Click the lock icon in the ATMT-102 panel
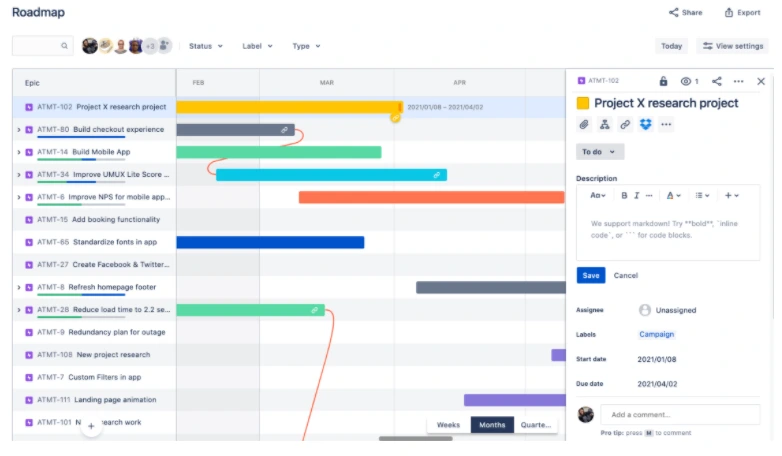782x456 pixels. click(663, 81)
